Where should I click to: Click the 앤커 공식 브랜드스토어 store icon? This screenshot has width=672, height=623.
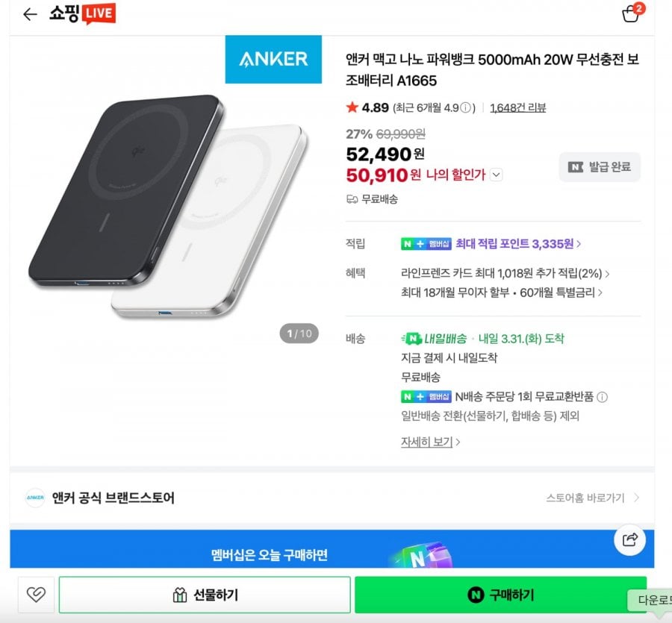pos(35,498)
